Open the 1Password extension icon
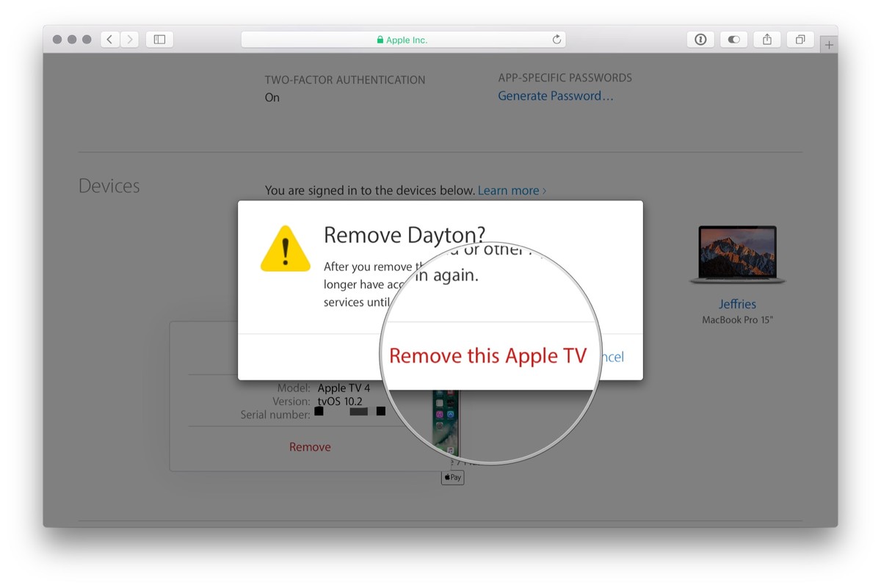 pyautogui.click(x=700, y=40)
